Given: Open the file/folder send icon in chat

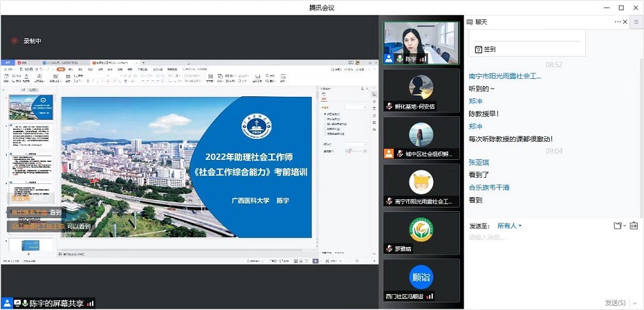Looking at the screenshot, I should (616, 226).
